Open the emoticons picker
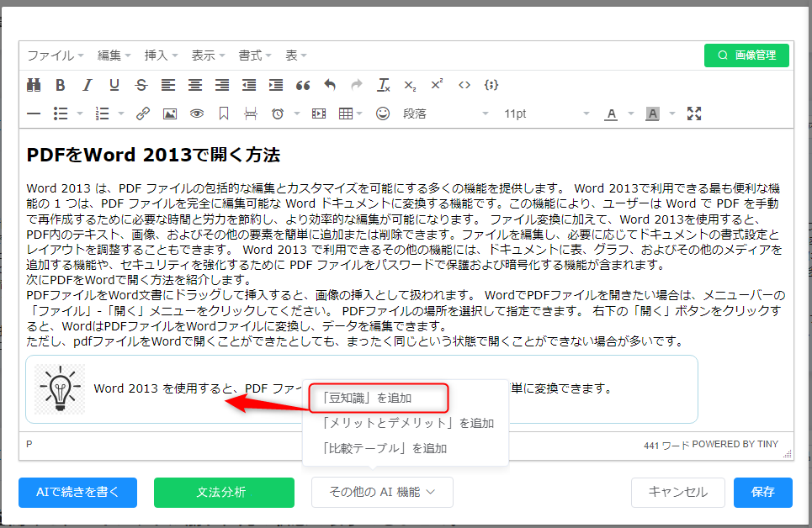 [383, 114]
